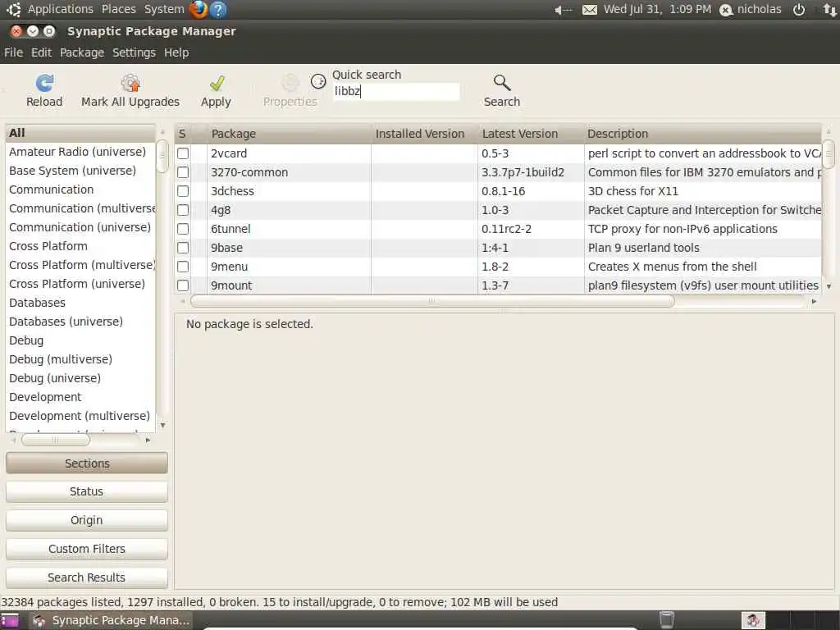Check the 9mount package box
840x630 pixels.
pos(183,285)
